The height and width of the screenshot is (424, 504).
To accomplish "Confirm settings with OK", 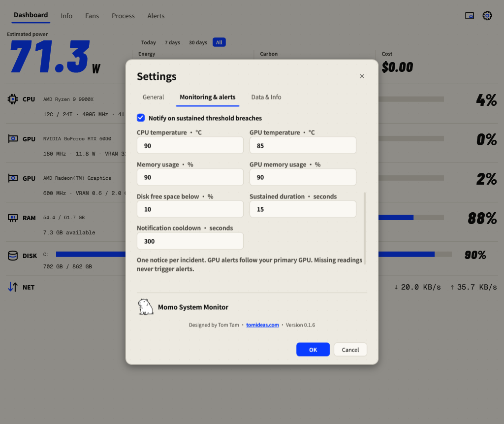I will click(x=313, y=349).
